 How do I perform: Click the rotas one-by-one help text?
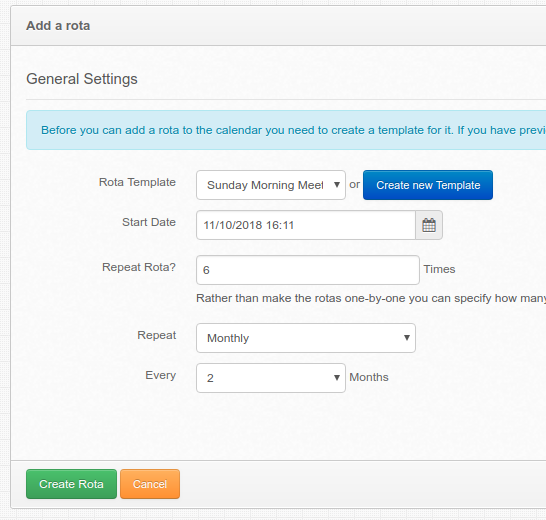point(371,298)
